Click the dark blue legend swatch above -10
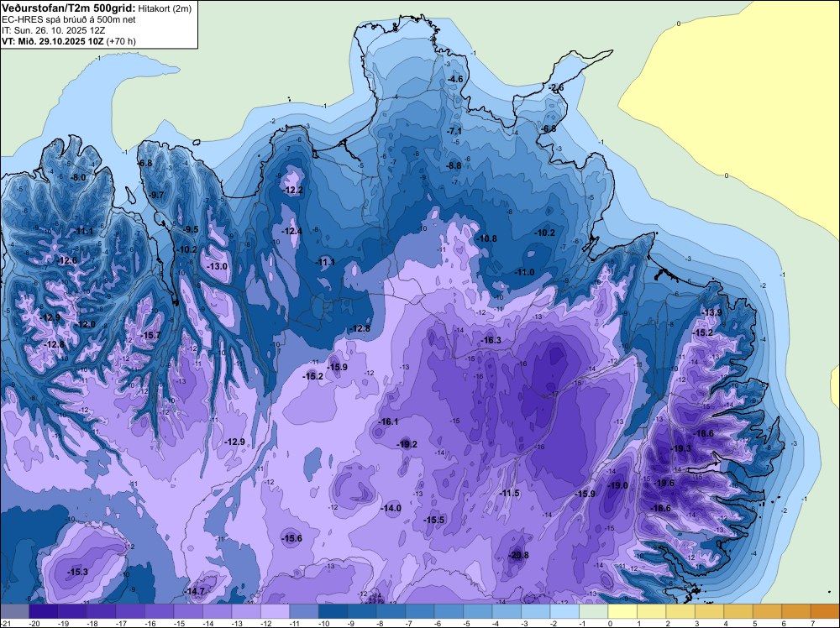This screenshot has width=840, height=628. pos(333,611)
